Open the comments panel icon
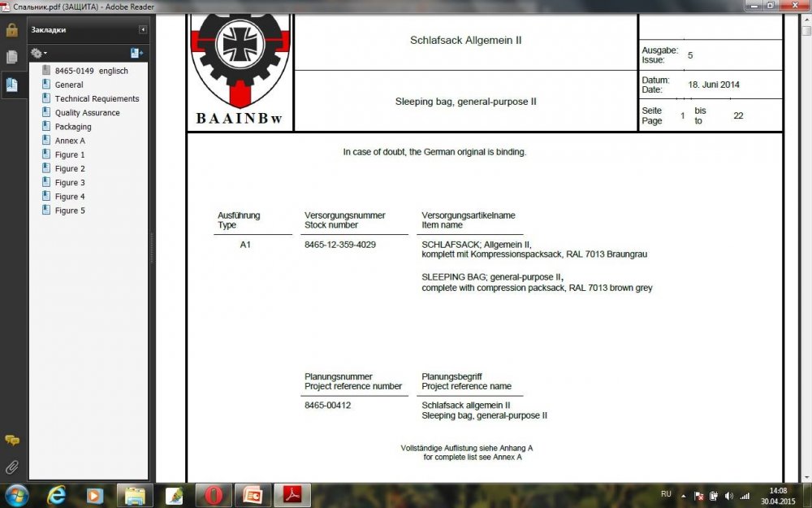The width and height of the screenshot is (812, 508). [x=11, y=441]
